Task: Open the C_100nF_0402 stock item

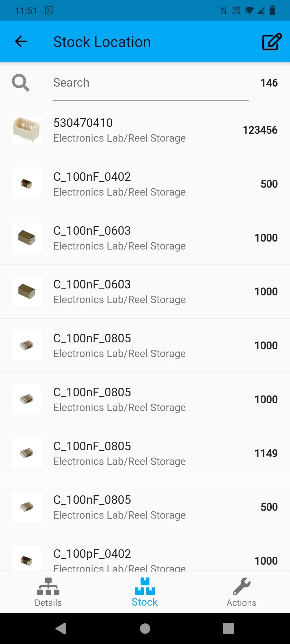Action: pos(145,184)
